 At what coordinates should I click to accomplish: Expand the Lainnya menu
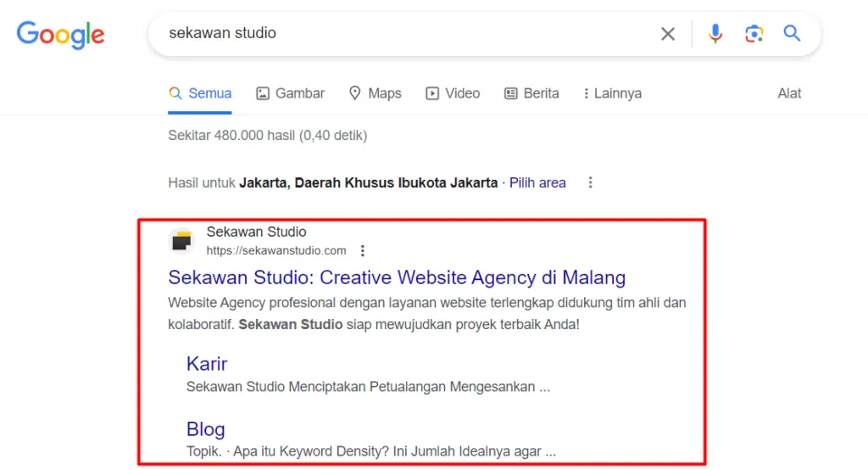612,93
